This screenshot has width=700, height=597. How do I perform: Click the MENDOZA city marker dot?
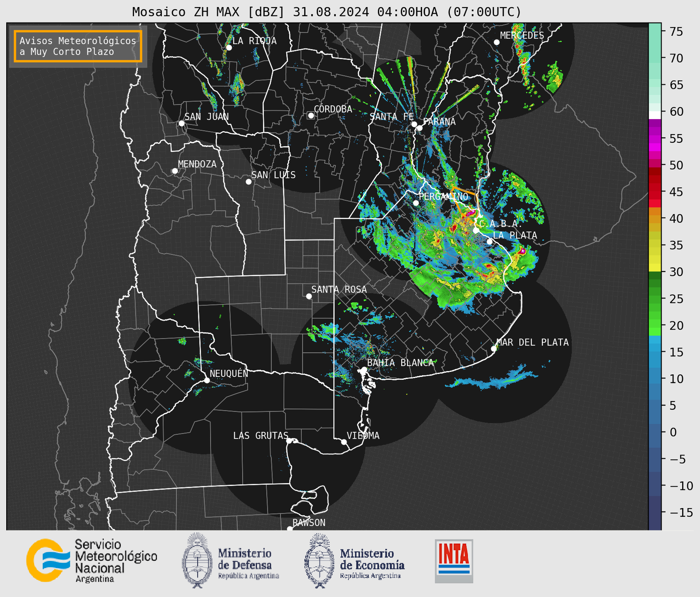[x=175, y=171]
